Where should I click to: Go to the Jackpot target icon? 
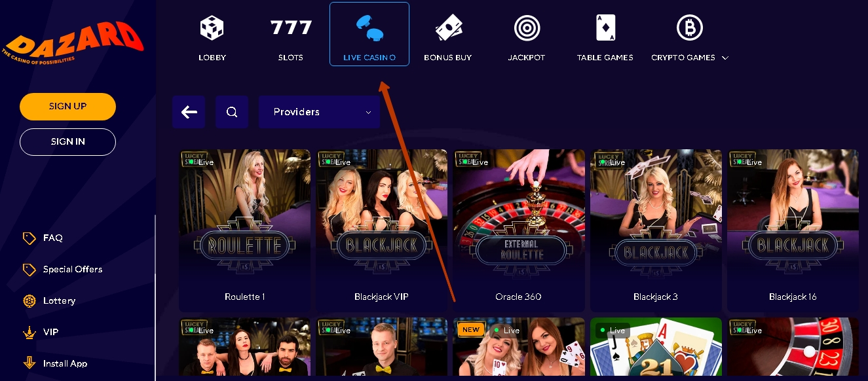pos(527,28)
